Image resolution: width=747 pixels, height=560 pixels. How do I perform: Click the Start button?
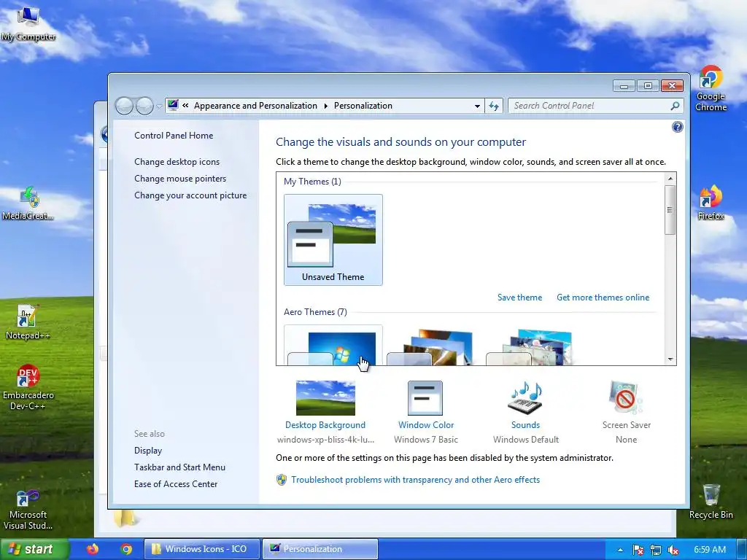coord(34,549)
